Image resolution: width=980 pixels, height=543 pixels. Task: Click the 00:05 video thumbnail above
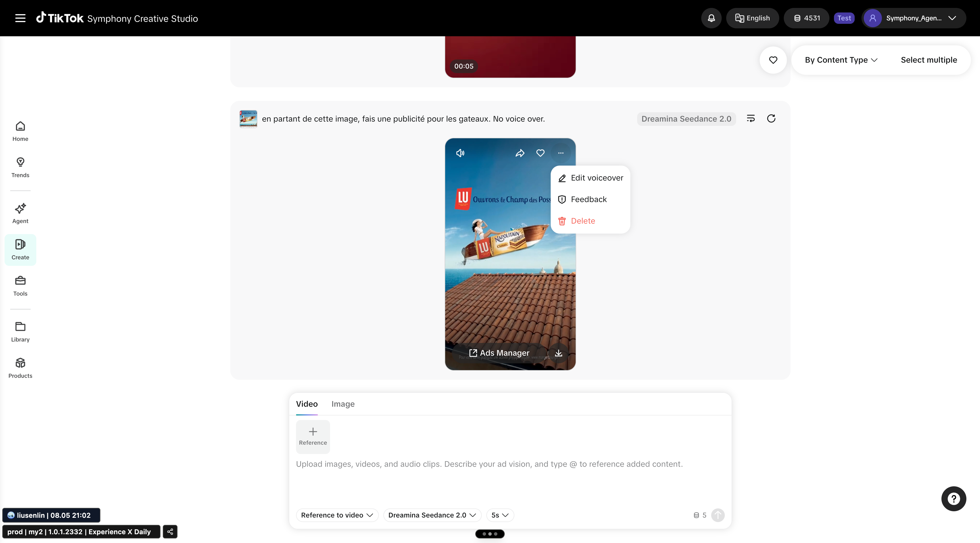[x=510, y=57]
